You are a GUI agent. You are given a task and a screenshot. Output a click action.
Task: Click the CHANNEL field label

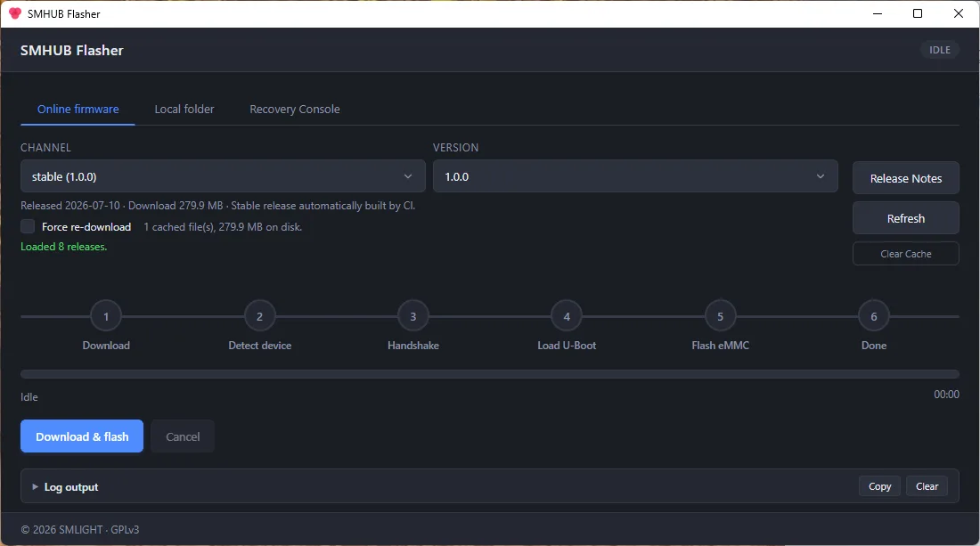45,148
